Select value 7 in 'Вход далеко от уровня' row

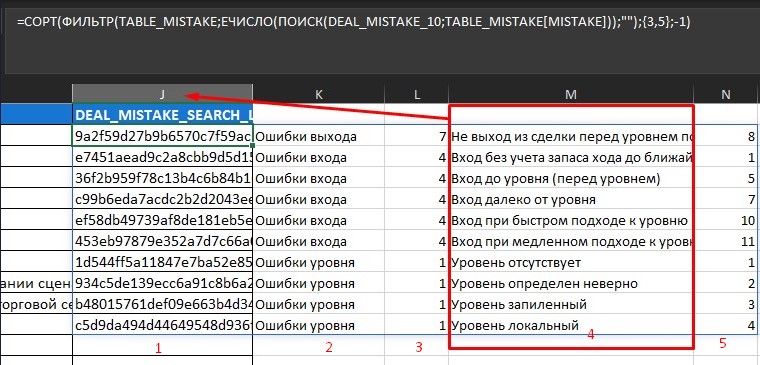click(726, 199)
